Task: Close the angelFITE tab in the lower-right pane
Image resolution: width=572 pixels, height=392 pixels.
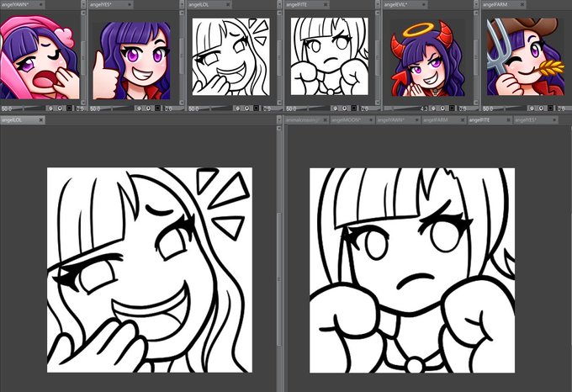Action: click(508, 119)
